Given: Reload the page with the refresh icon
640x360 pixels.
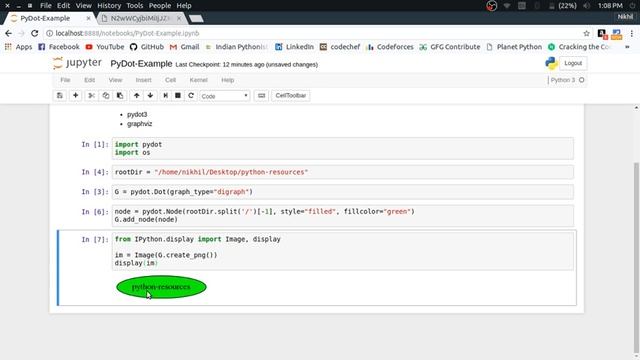Looking at the screenshot, I should pyautogui.click(x=35, y=33).
